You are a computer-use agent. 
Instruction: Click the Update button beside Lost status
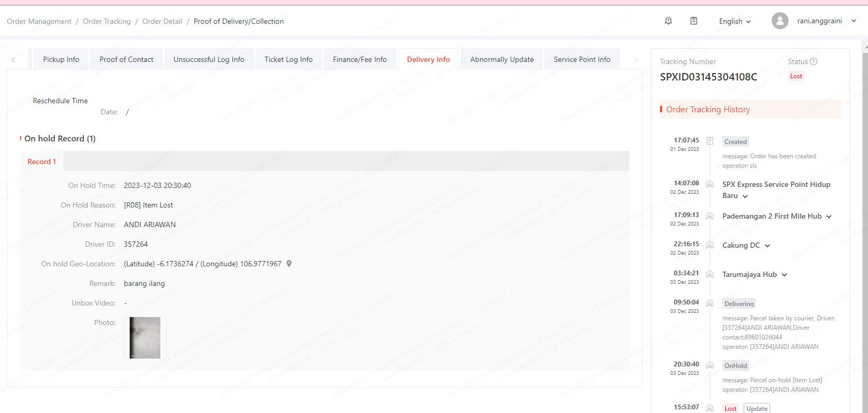(x=757, y=408)
